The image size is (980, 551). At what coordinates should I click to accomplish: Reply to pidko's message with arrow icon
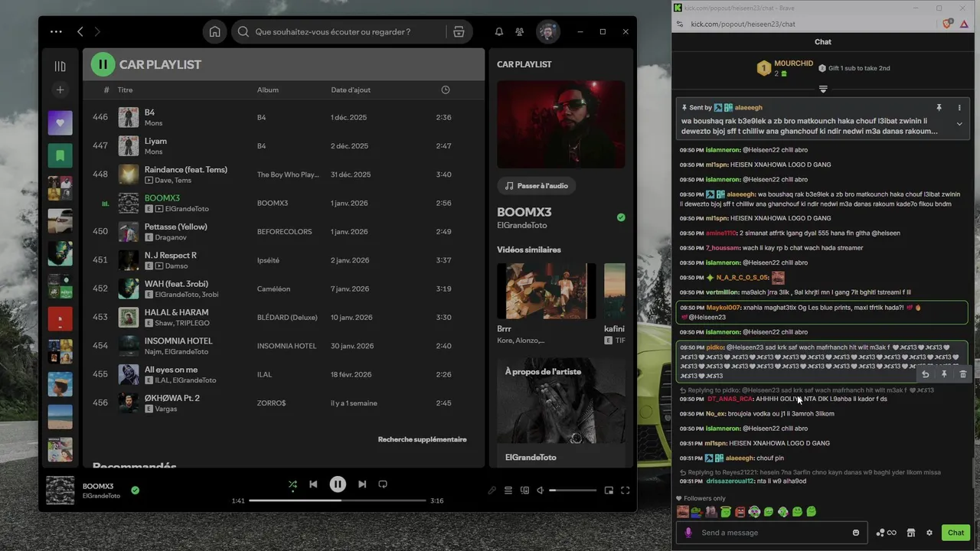click(x=926, y=374)
